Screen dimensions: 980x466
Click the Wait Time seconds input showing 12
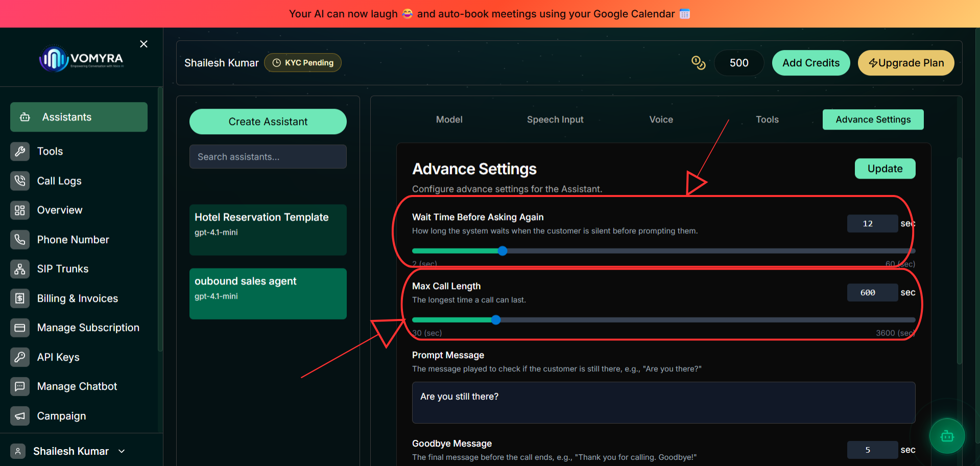click(x=872, y=224)
